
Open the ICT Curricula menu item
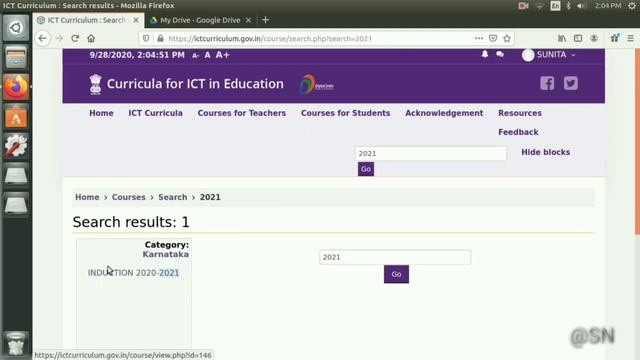click(156, 113)
